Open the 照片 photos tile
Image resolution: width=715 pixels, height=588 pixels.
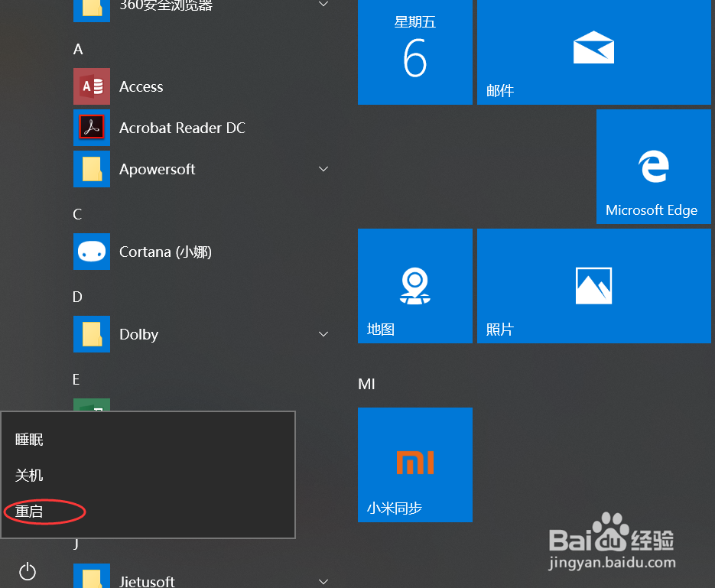coord(593,286)
